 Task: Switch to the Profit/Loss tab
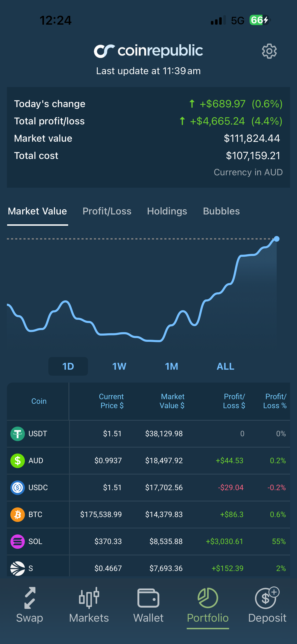pyautogui.click(x=107, y=211)
